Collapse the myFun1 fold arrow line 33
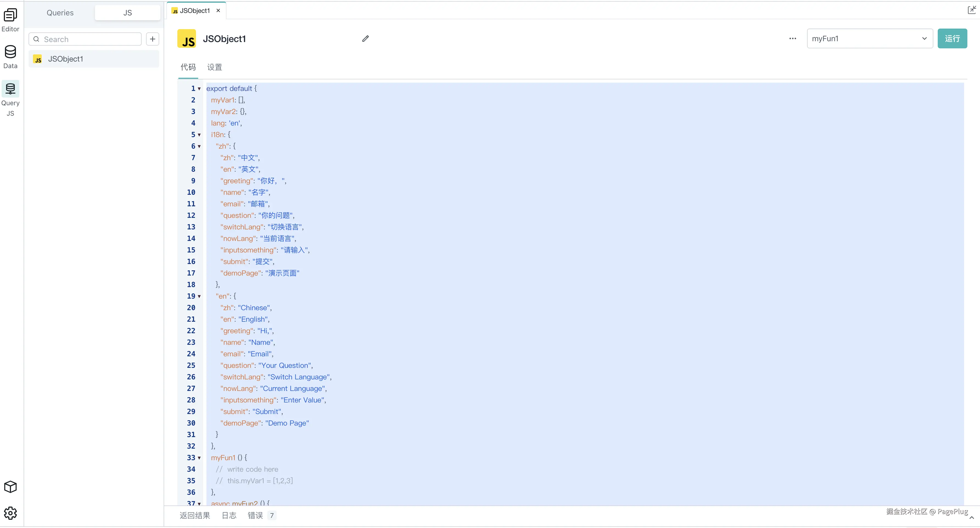 tap(199, 458)
